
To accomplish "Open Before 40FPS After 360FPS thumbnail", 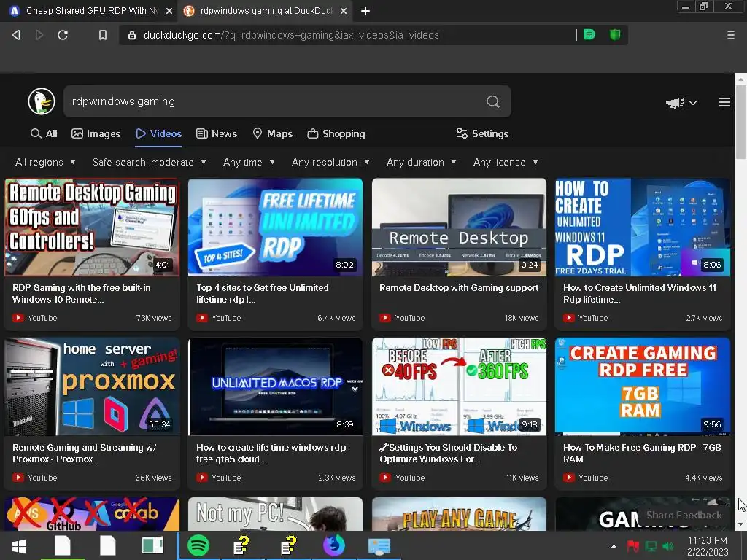I will [459, 386].
